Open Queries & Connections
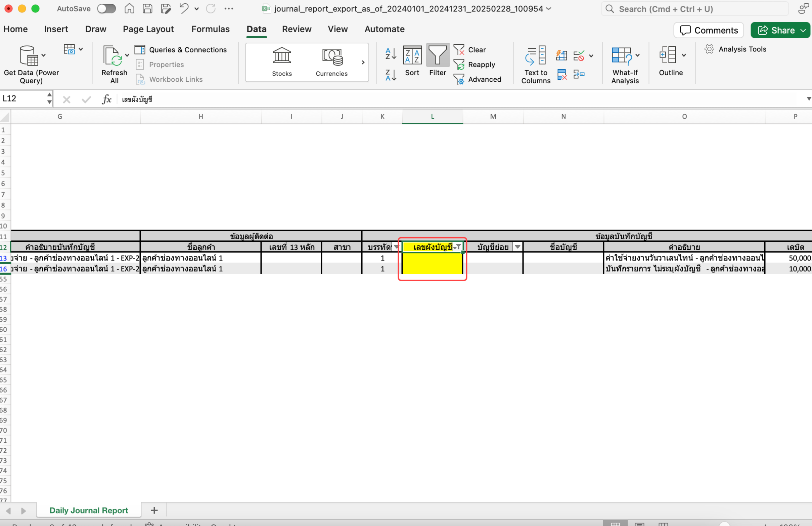The height and width of the screenshot is (526, 812). tap(181, 50)
